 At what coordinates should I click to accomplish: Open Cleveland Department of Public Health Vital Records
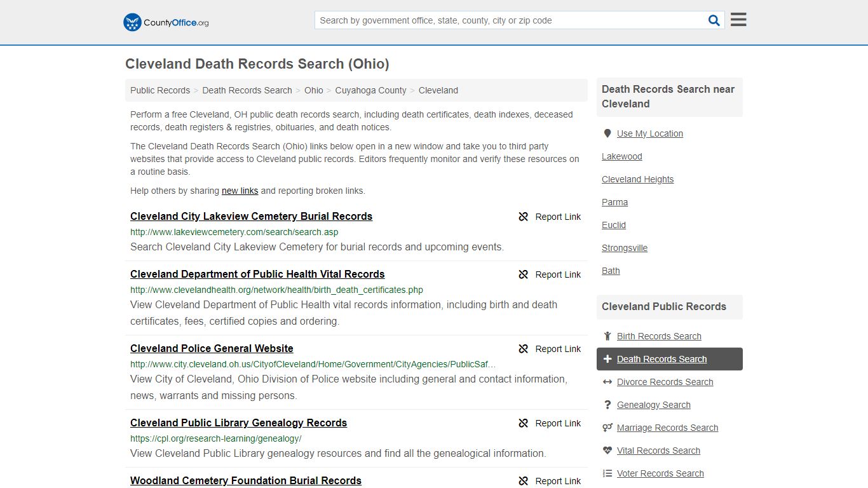point(257,274)
